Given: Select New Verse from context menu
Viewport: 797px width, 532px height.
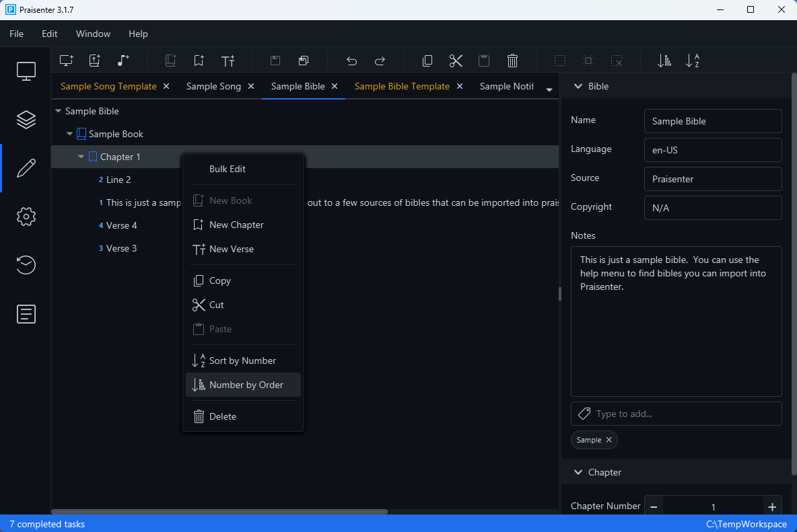Looking at the screenshot, I should (x=231, y=249).
